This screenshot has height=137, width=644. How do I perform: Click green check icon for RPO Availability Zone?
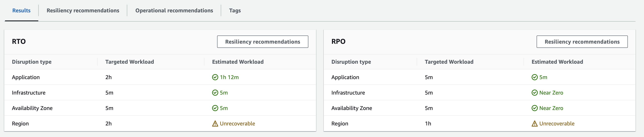pyautogui.click(x=534, y=108)
